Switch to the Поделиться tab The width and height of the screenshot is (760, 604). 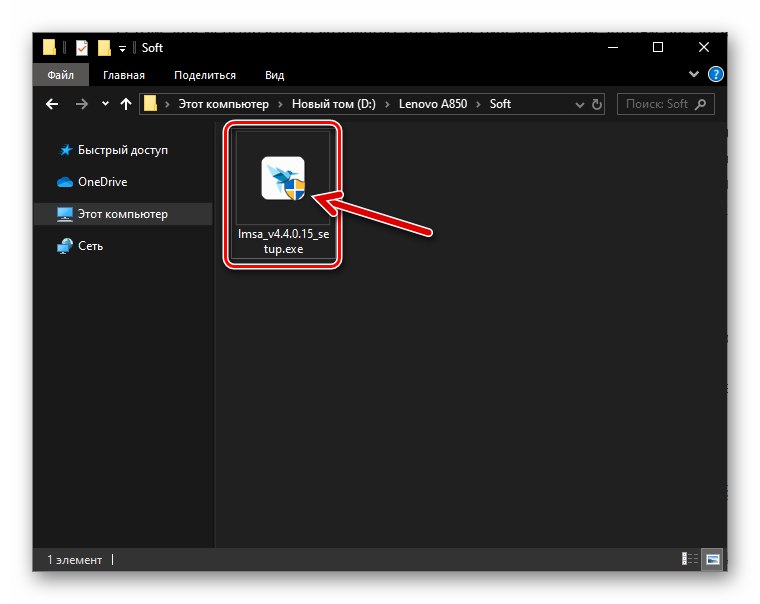point(205,75)
